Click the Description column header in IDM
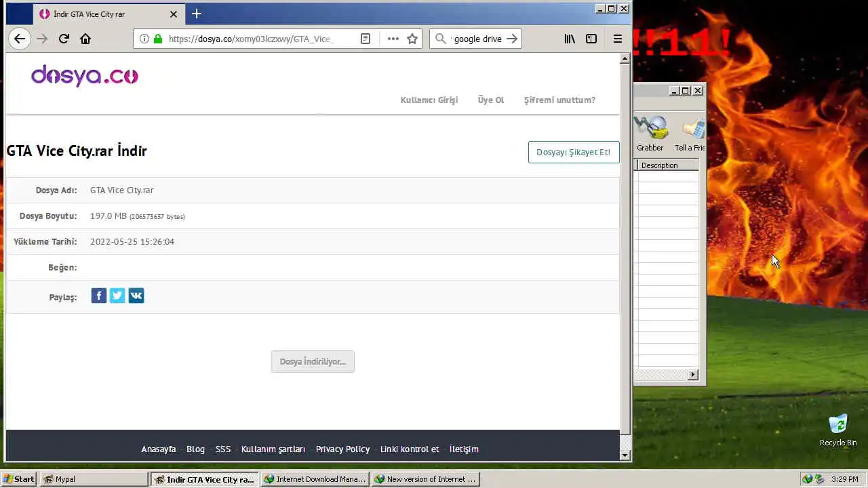 pos(668,165)
